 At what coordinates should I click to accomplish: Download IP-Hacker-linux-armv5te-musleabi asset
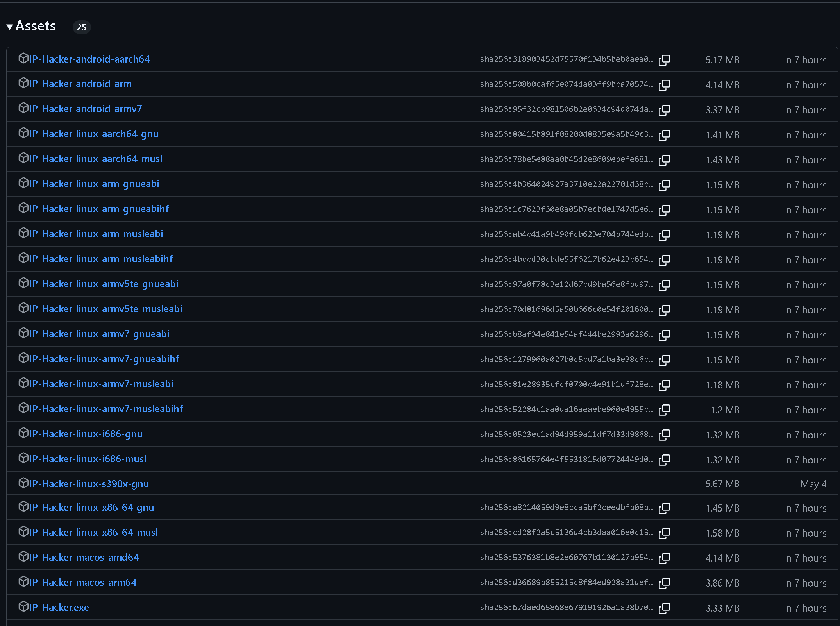(106, 309)
